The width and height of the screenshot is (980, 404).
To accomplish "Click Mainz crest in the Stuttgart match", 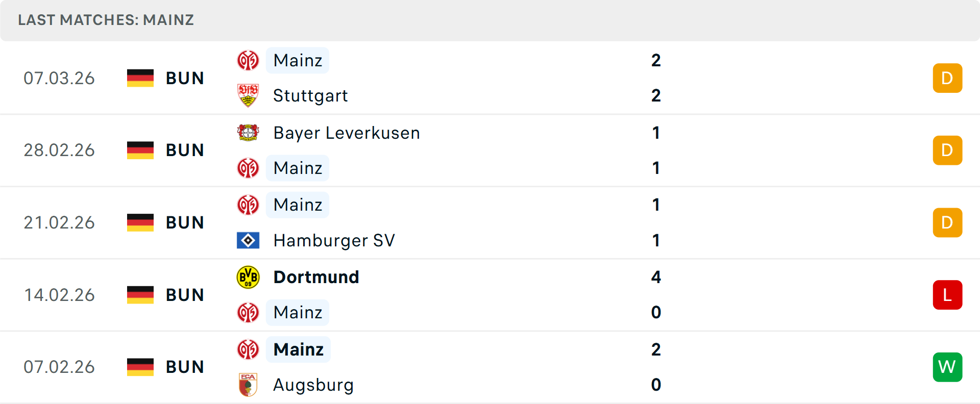I will [248, 61].
